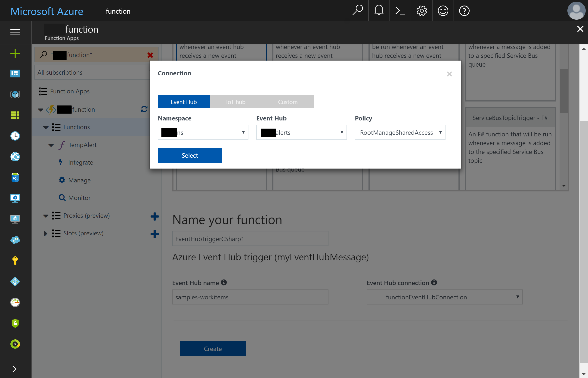Open the account avatar menu

576,11
